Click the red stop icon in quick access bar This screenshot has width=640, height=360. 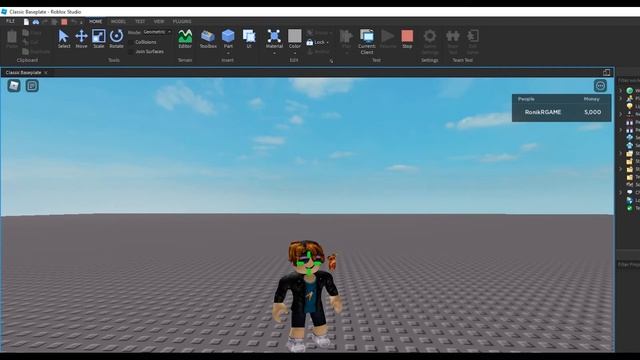[x=64, y=22]
